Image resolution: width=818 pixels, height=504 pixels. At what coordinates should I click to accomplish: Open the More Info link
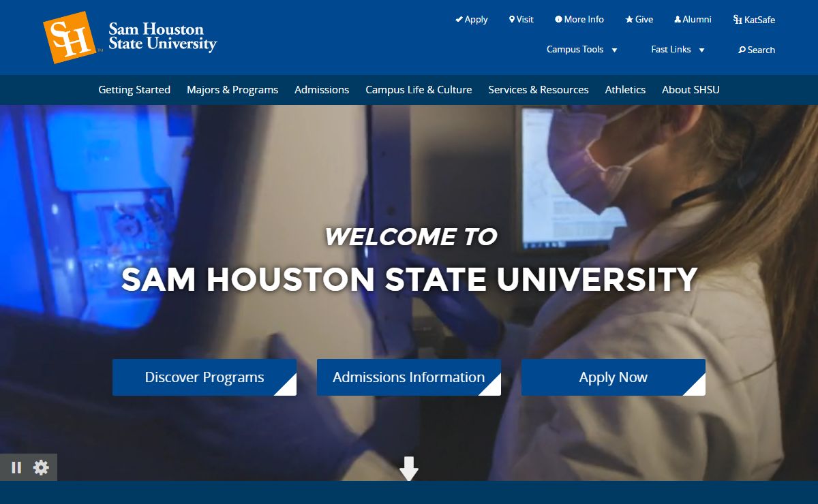pos(579,20)
